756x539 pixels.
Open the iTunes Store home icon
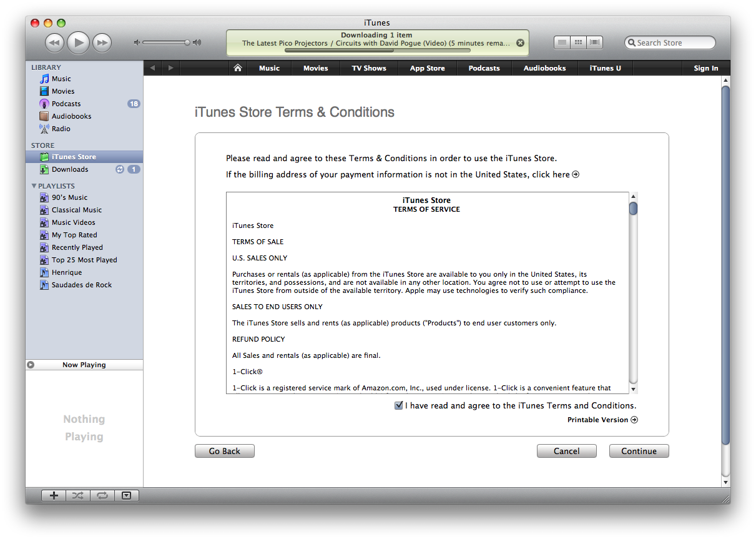[x=237, y=68]
